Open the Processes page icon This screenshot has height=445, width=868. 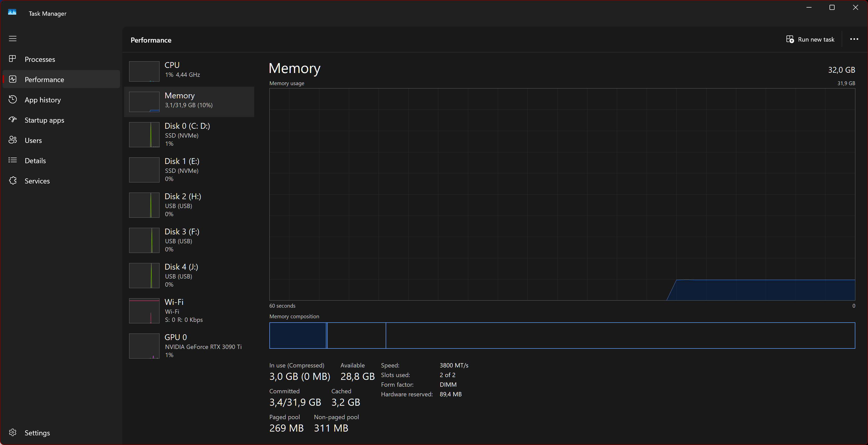12,59
